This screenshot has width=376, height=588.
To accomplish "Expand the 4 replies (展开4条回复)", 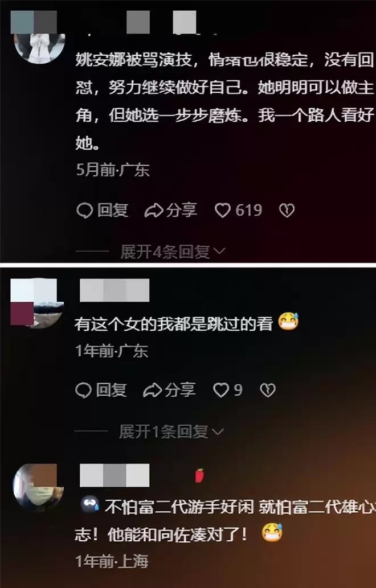I will tap(173, 252).
